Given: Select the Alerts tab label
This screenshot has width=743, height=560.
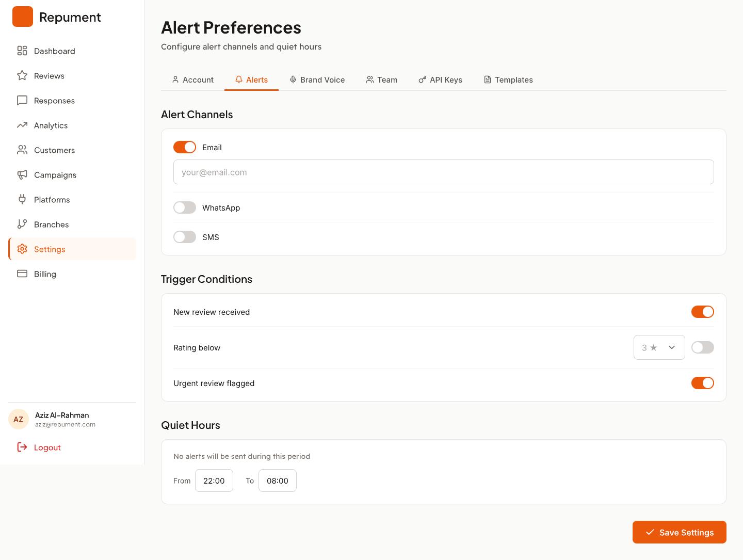Looking at the screenshot, I should point(257,80).
